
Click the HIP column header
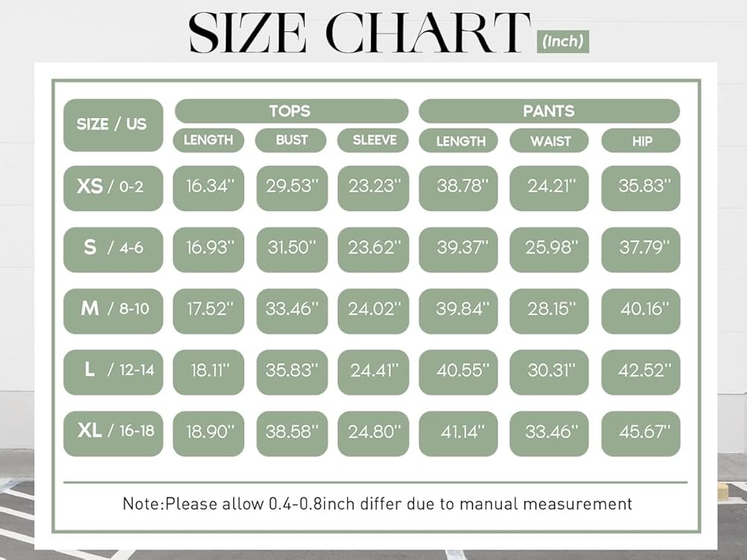[x=641, y=140]
